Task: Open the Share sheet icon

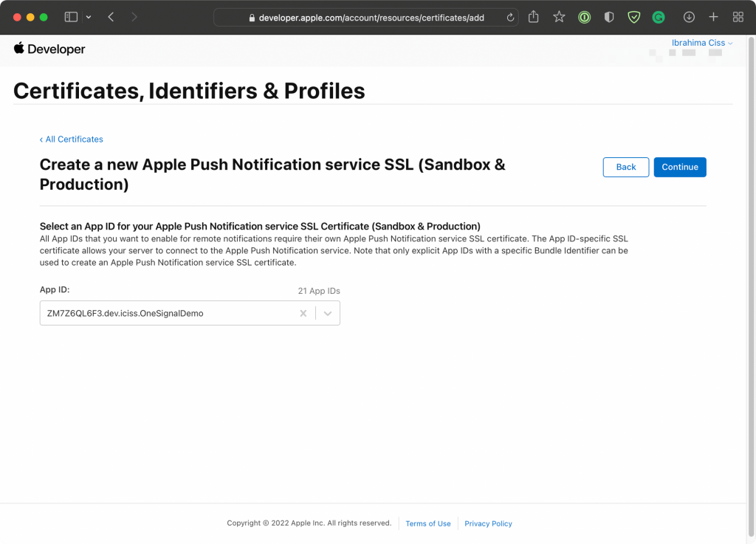Action: point(533,17)
